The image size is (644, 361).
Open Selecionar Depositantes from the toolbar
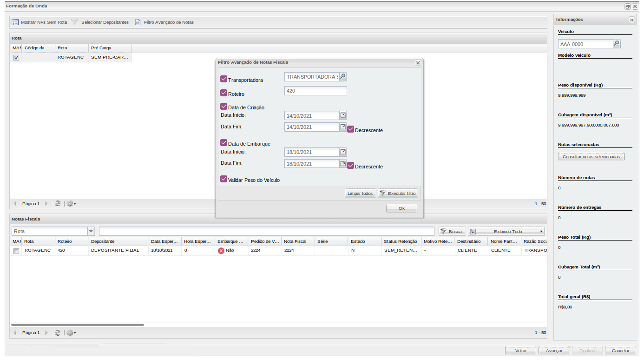point(99,22)
